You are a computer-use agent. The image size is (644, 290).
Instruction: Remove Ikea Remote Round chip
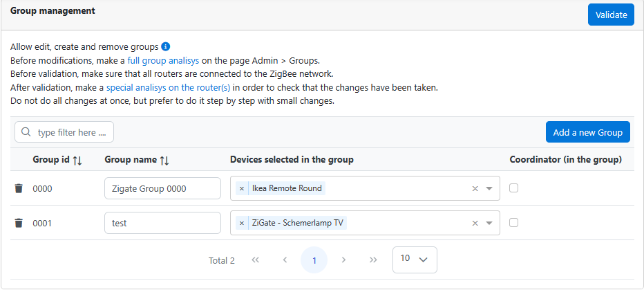click(242, 188)
